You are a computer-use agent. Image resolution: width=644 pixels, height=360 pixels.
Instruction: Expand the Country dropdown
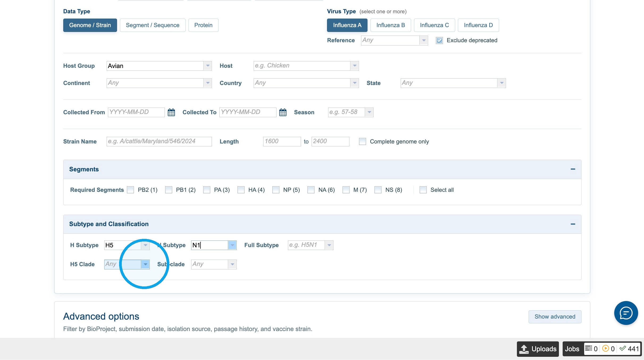[x=354, y=83]
